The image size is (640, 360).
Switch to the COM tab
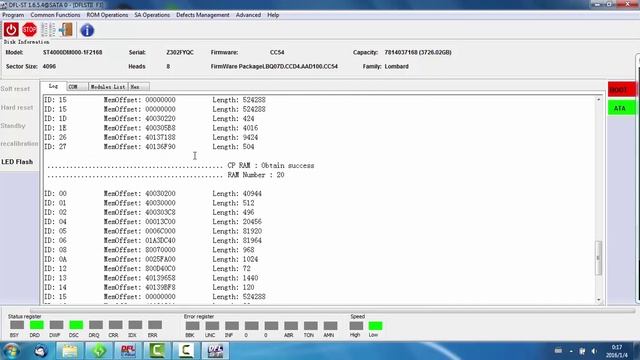point(76,87)
